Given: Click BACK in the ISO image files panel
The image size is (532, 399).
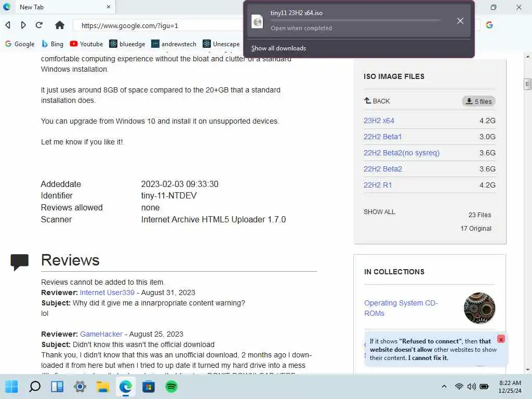Looking at the screenshot, I should point(377,101).
